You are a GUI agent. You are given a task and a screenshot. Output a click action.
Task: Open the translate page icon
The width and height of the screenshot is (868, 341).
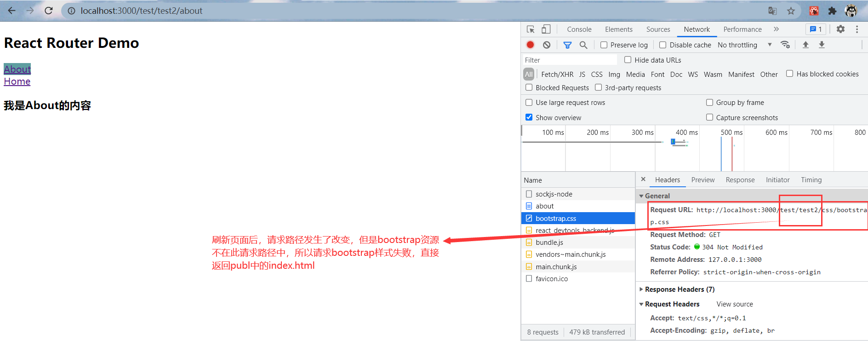[772, 11]
